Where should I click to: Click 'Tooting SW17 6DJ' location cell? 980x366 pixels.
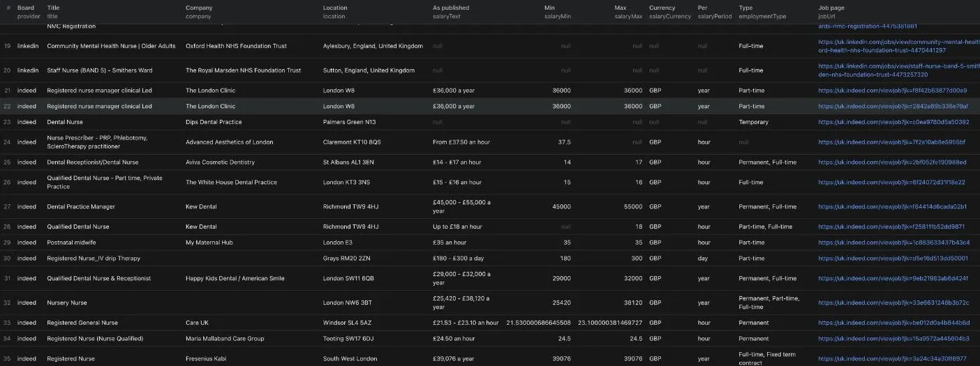[348, 338]
